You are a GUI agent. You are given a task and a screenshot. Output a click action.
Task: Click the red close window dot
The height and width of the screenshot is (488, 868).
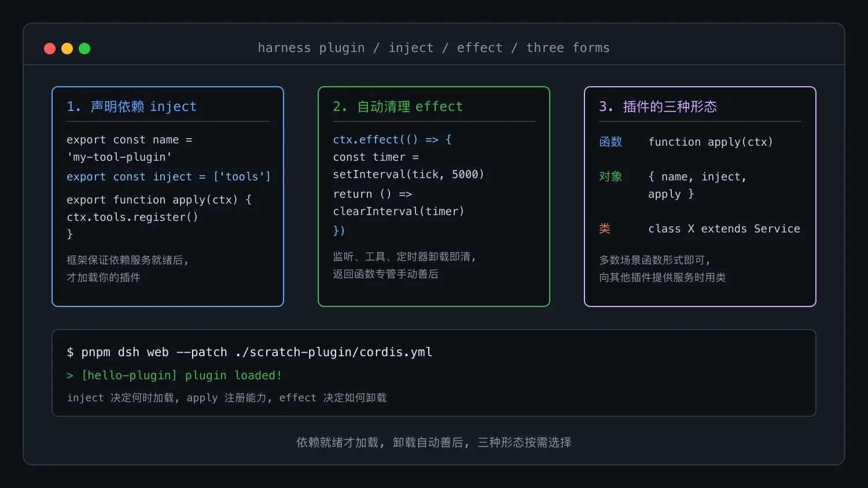click(x=50, y=49)
